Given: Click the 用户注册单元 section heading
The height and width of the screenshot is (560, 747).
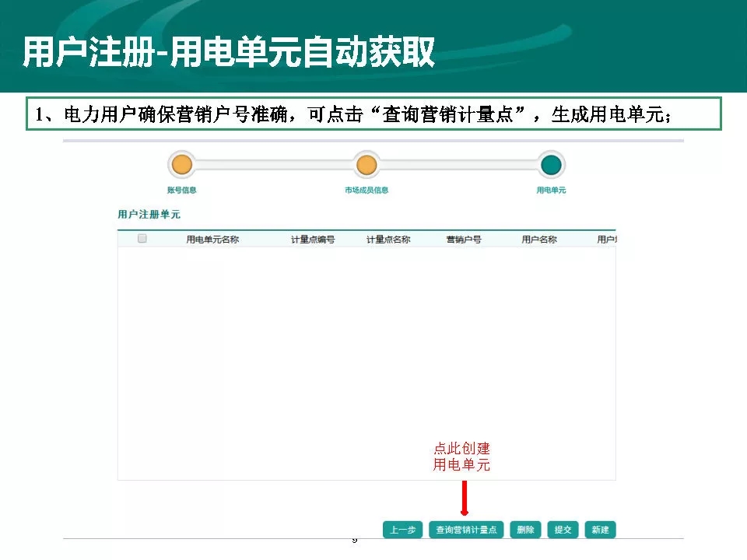Looking at the screenshot, I should [x=149, y=215].
